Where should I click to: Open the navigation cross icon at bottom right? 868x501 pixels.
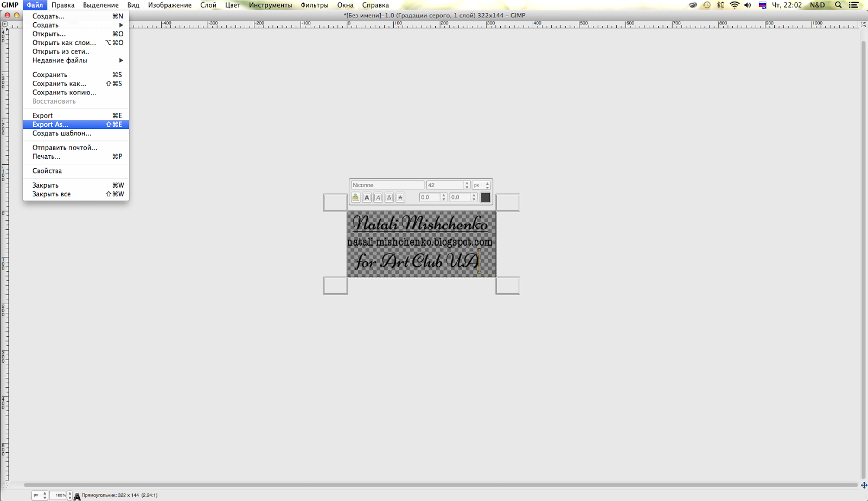864,485
